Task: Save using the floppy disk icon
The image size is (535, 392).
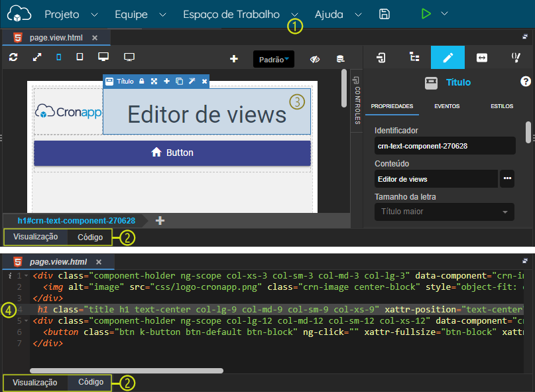Action: 385,14
